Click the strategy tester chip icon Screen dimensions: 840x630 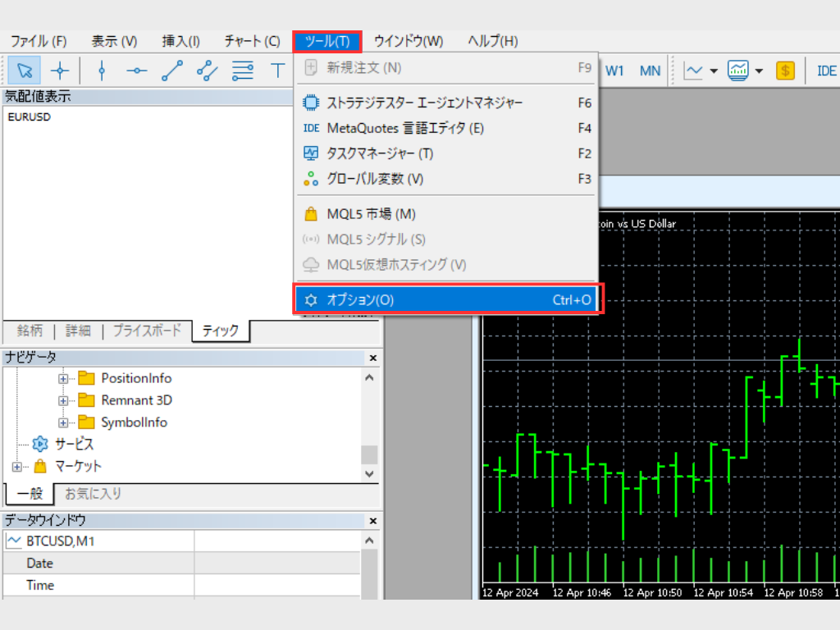[311, 103]
